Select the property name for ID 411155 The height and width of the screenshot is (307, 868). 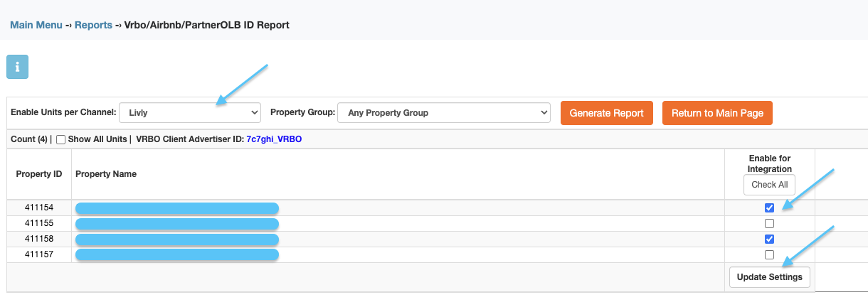click(177, 224)
